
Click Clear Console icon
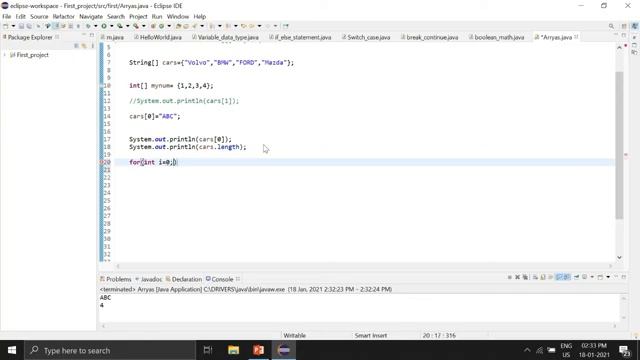535,277
